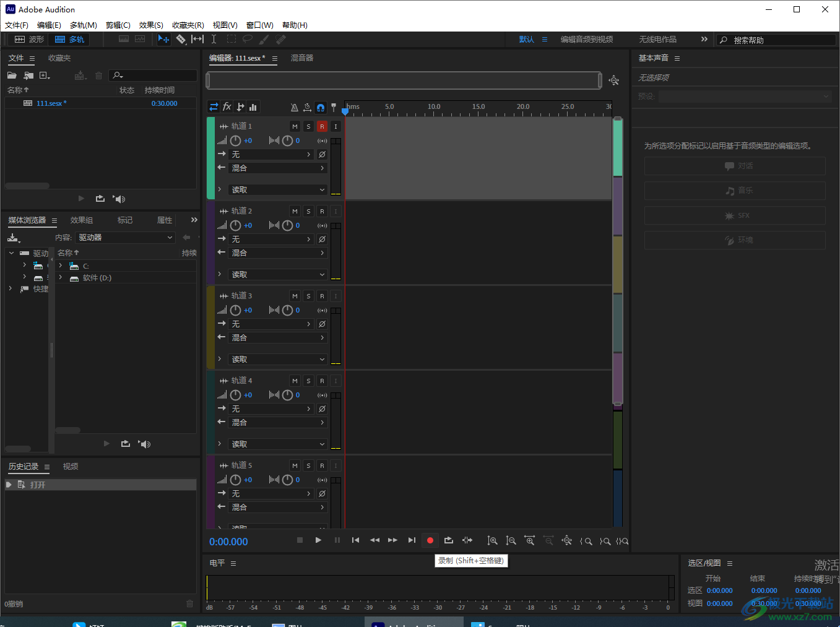Select the Razor tool in toolbar
The width and height of the screenshot is (840, 627).
(x=181, y=39)
